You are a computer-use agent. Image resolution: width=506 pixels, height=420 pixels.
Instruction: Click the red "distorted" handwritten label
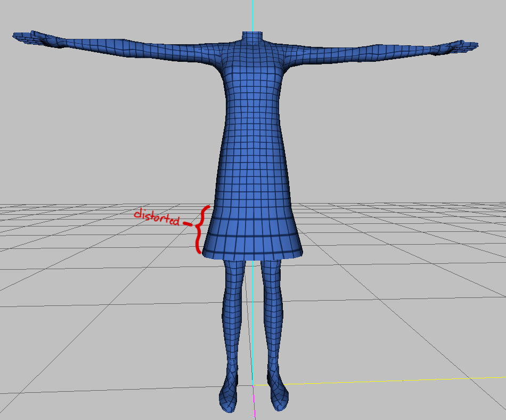156,216
